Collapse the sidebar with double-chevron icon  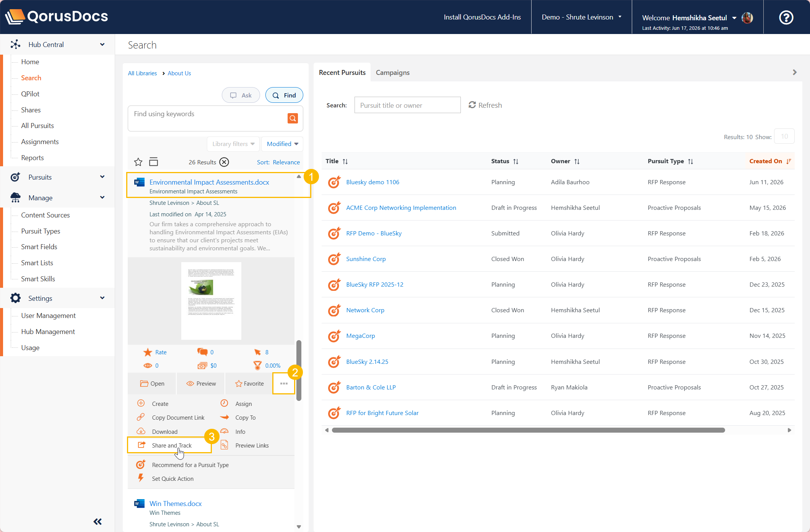[98, 521]
